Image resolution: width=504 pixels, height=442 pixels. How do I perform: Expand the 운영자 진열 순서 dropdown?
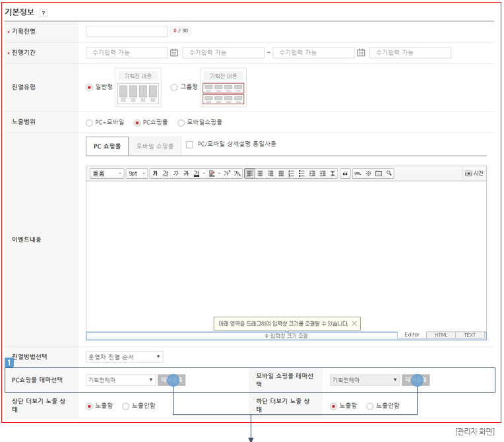124,357
